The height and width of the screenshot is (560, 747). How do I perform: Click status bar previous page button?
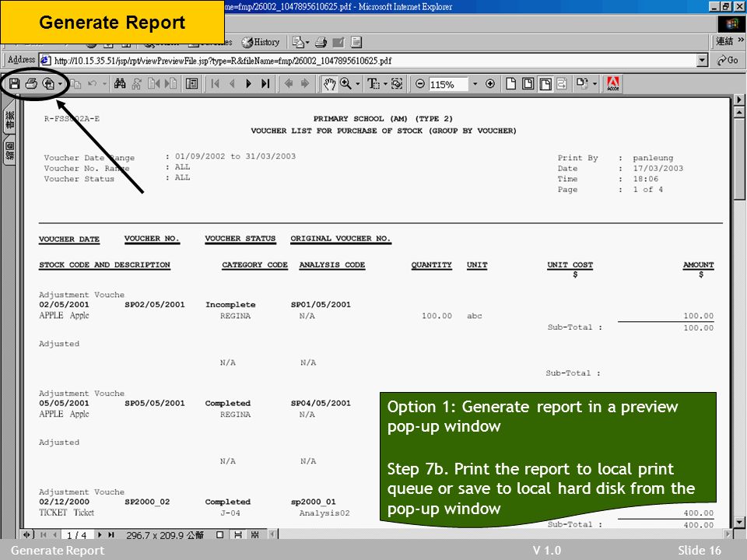[x=55, y=535]
